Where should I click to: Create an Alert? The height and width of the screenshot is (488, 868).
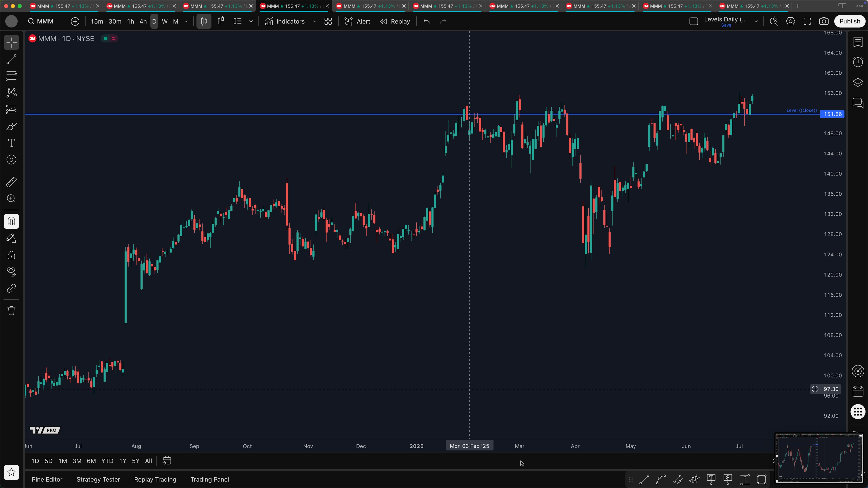(357, 21)
